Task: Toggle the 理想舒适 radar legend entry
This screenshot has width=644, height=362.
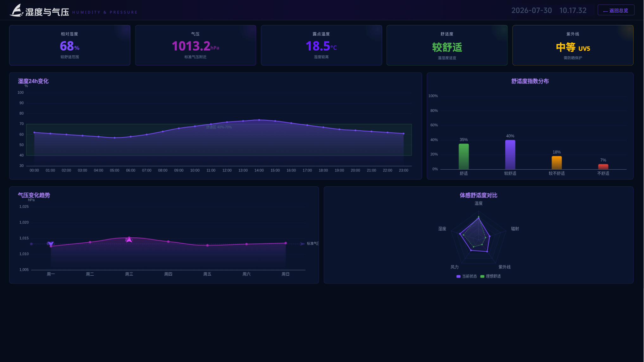Action: 490,276
